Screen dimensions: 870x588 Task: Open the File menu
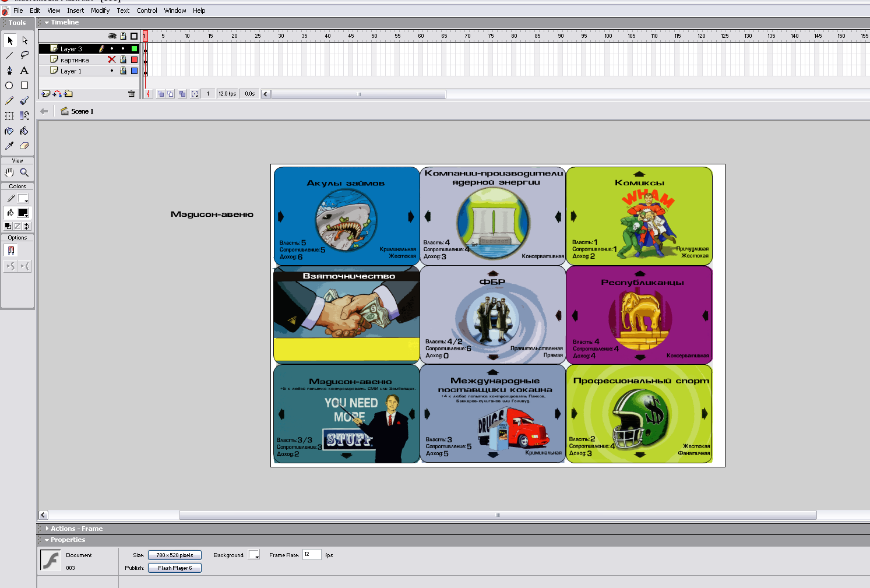(18, 10)
